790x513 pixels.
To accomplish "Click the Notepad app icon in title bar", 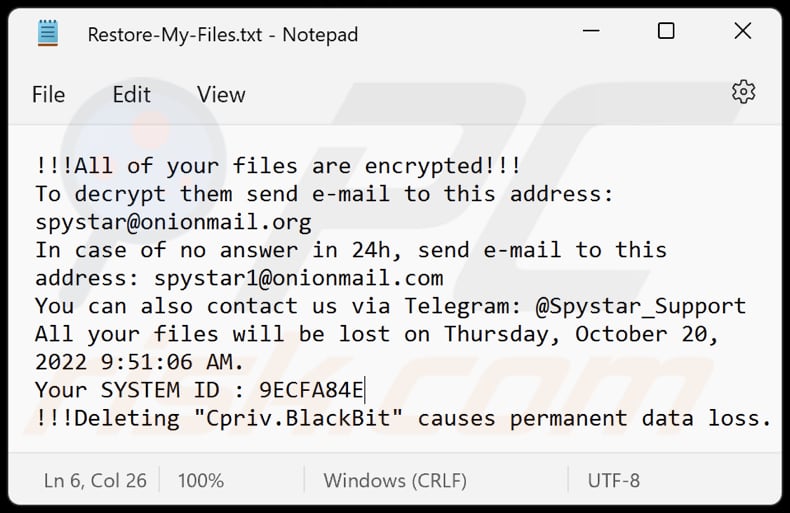I will (48, 33).
